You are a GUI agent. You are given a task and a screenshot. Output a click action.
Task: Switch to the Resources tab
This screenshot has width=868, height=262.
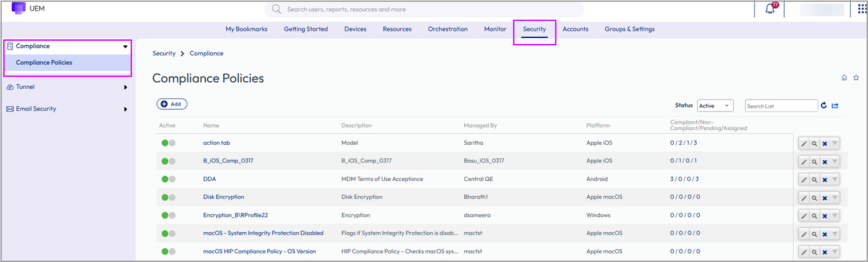coord(397,29)
